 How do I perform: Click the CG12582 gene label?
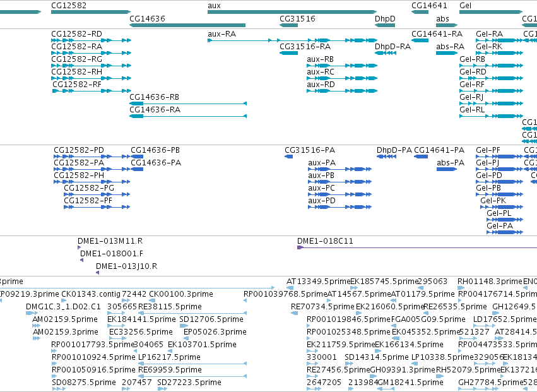pyautogui.click(x=69, y=6)
